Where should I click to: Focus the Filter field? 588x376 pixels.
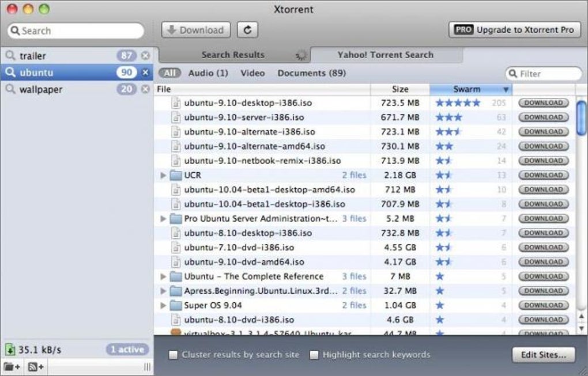(544, 74)
